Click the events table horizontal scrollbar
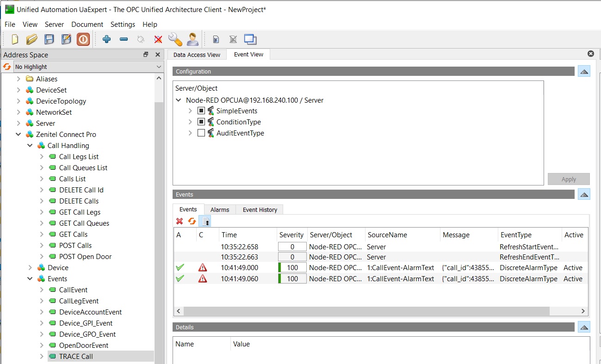This screenshot has width=601, height=364. 366,311
